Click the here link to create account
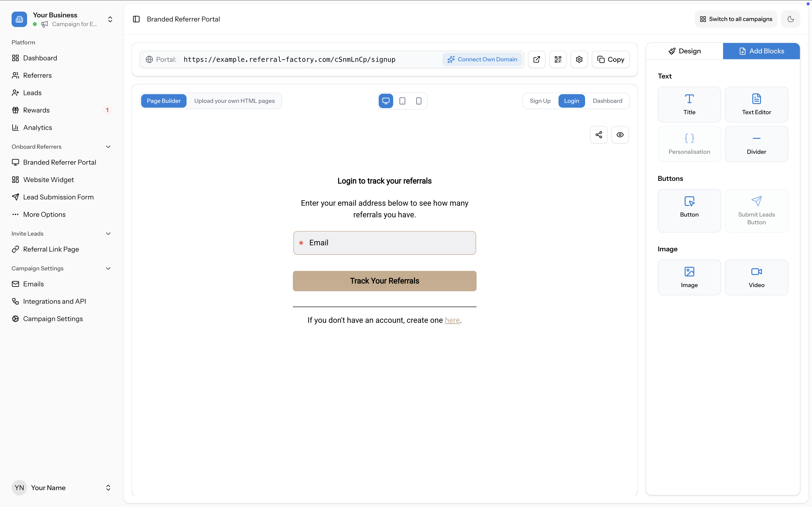812x507 pixels. [452, 320]
